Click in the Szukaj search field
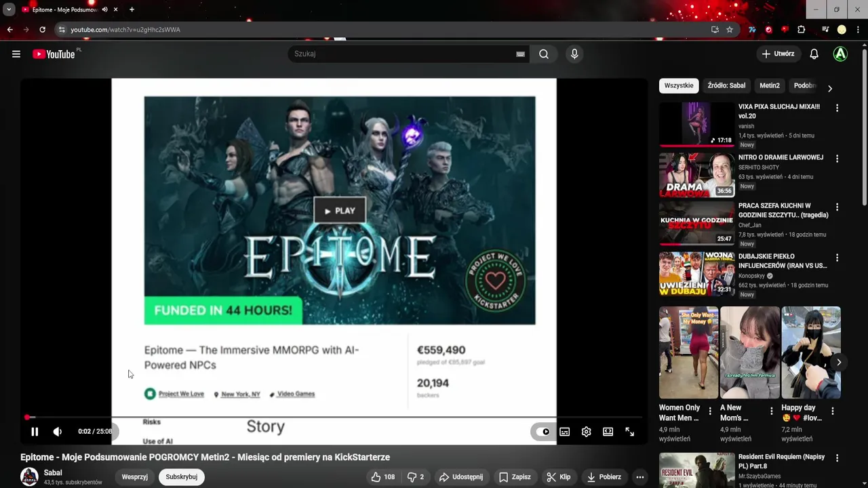This screenshot has height=488, width=868. (x=407, y=54)
